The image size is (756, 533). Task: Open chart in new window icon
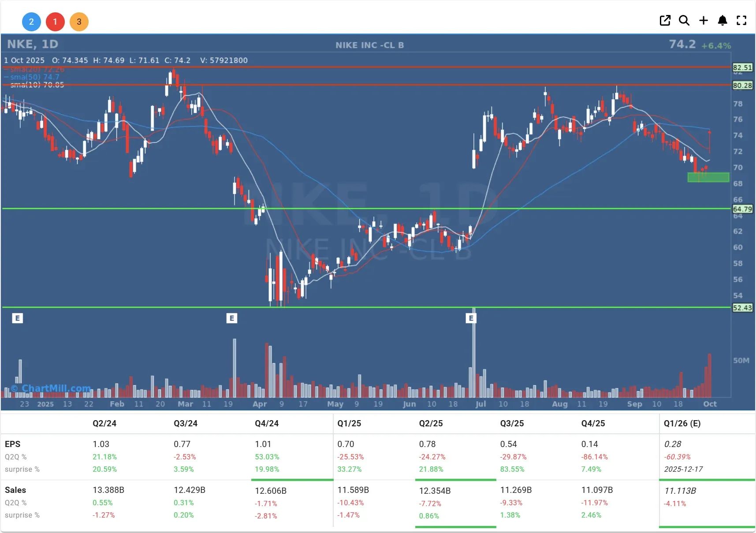665,21
